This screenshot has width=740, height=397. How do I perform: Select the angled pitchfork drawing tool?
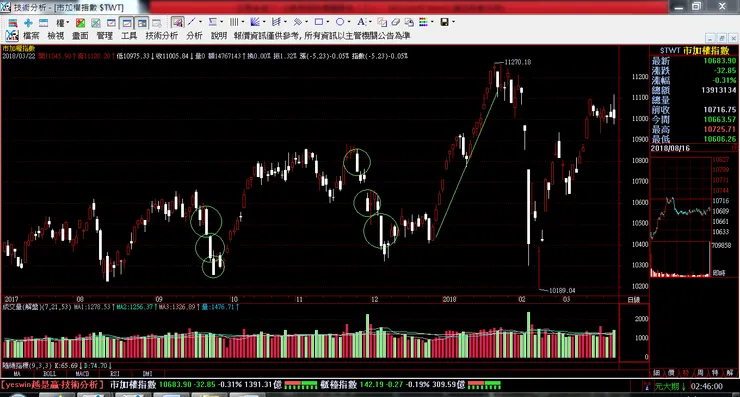click(x=298, y=22)
